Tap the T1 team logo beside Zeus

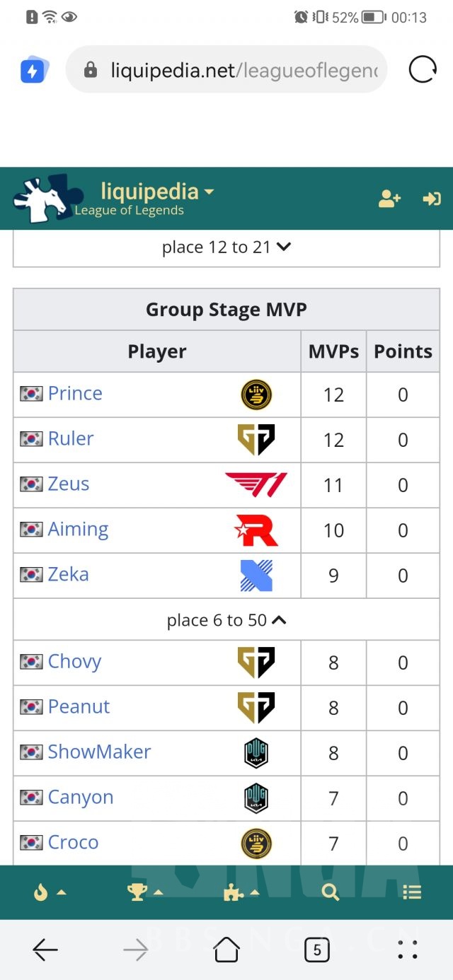pos(256,485)
